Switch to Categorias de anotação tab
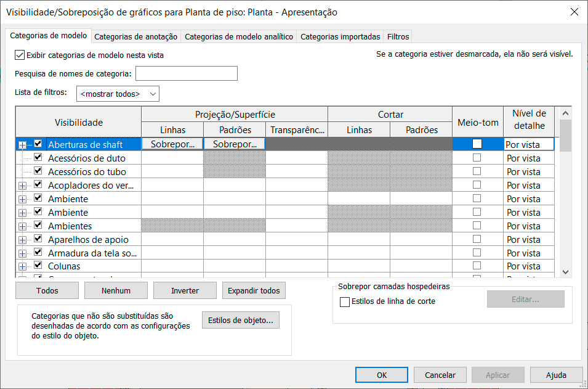 point(136,37)
